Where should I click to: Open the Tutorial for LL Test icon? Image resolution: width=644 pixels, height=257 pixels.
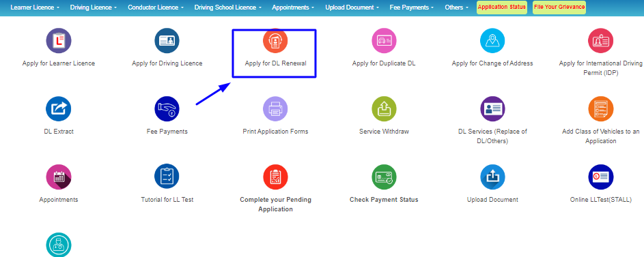point(167,177)
